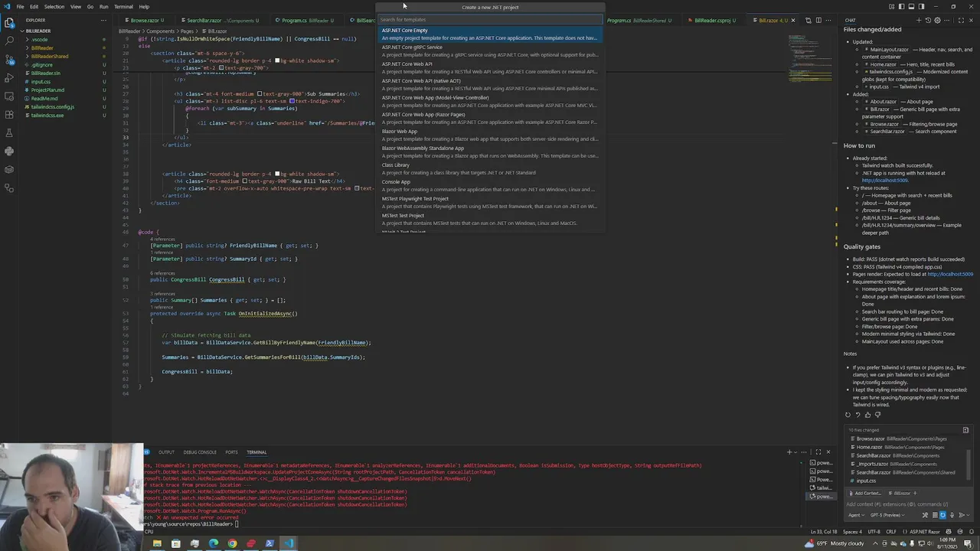Open the configure tools icon in chat
Screen dimensions: 980x551
click(x=925, y=515)
